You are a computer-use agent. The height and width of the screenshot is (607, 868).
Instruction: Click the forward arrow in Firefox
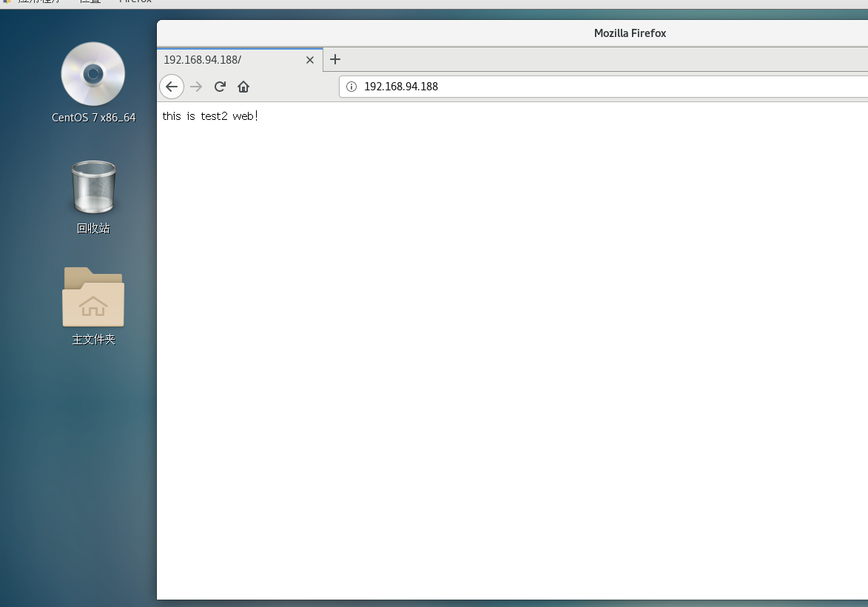[x=196, y=87]
